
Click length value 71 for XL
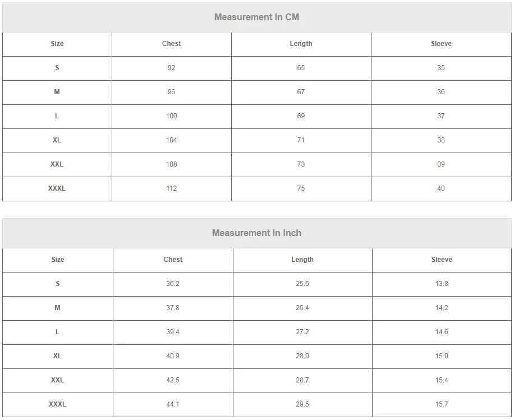[301, 140]
